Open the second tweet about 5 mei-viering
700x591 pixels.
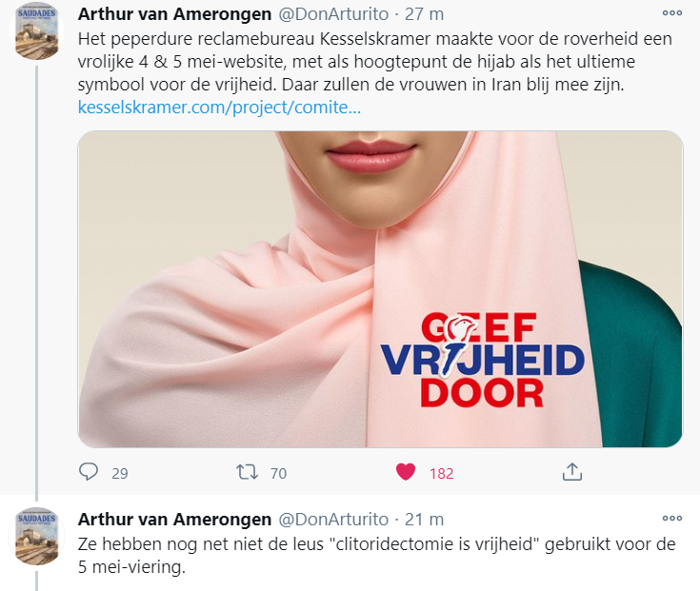click(376, 556)
